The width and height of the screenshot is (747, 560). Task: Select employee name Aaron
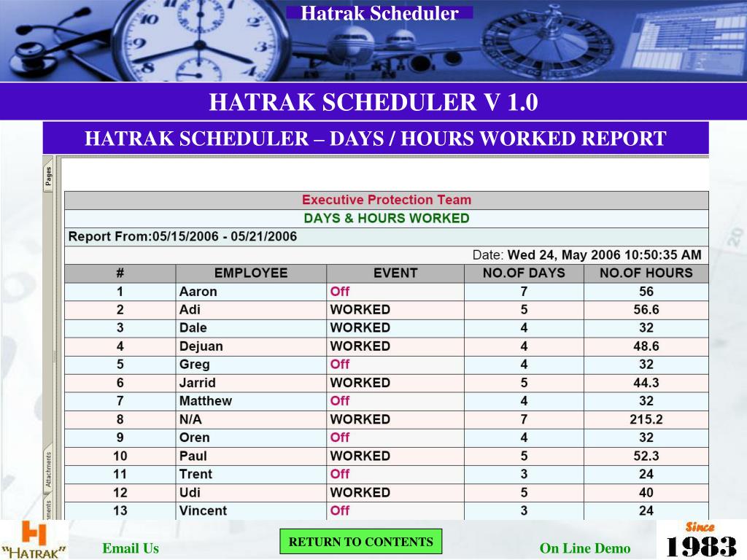coord(198,292)
